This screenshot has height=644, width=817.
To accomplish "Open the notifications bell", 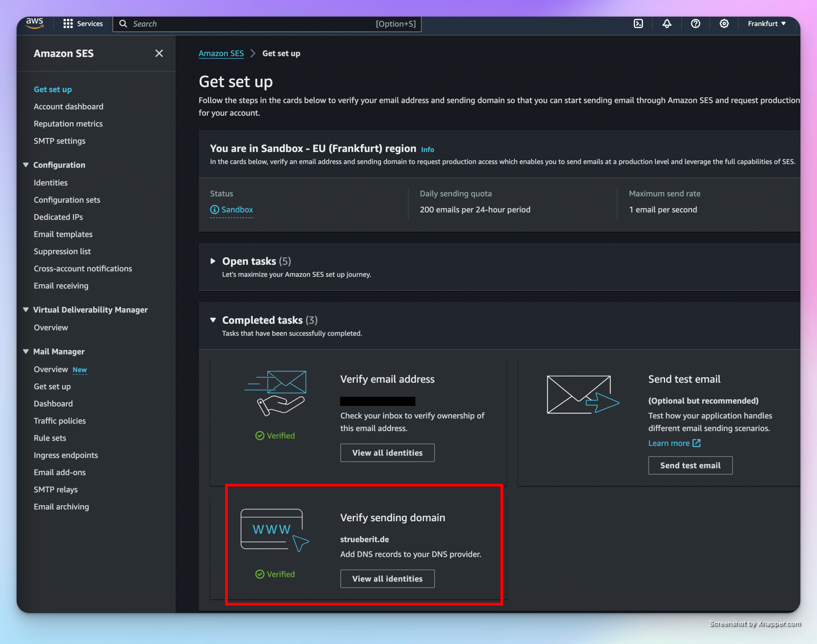I will (x=667, y=24).
